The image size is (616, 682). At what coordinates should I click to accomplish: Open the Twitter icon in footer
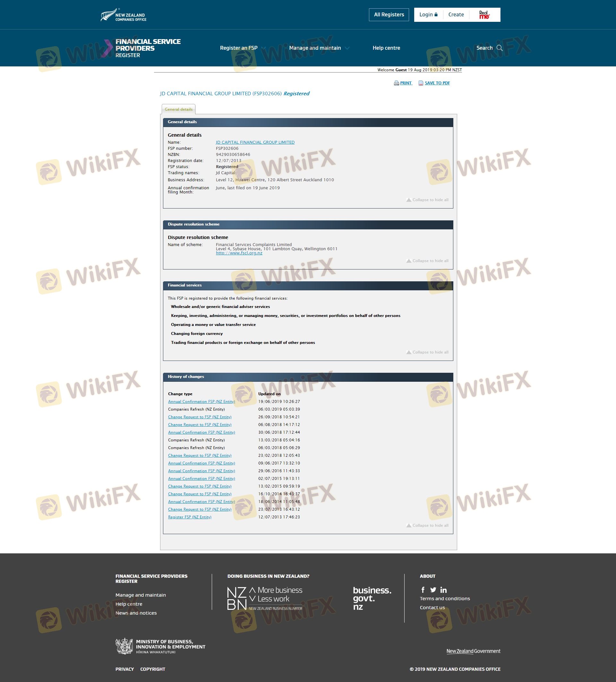click(x=433, y=590)
